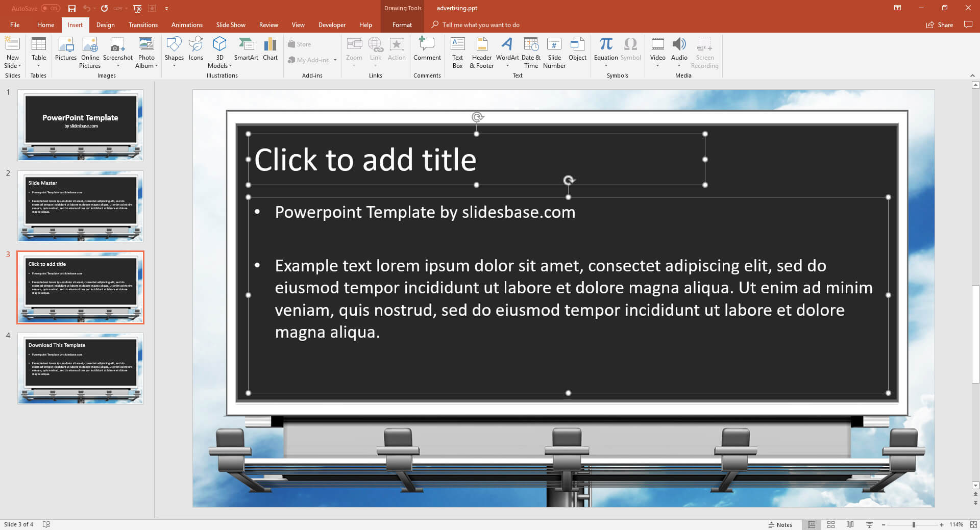
Task: Switch to the Animations tab
Action: (x=187, y=25)
